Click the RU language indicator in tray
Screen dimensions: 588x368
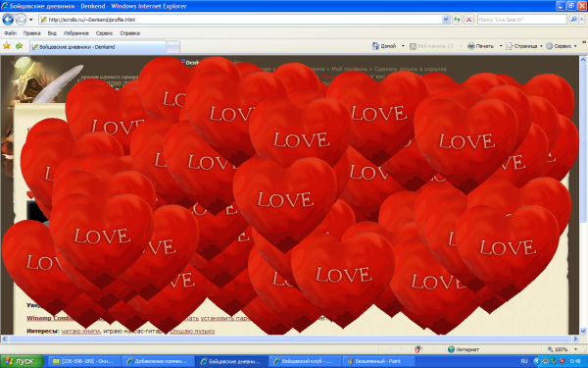[524, 361]
